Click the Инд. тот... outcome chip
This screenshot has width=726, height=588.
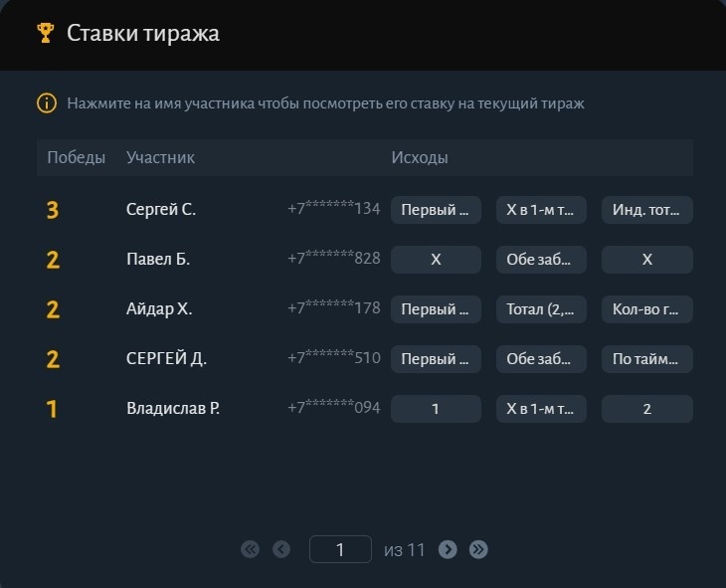(646, 210)
